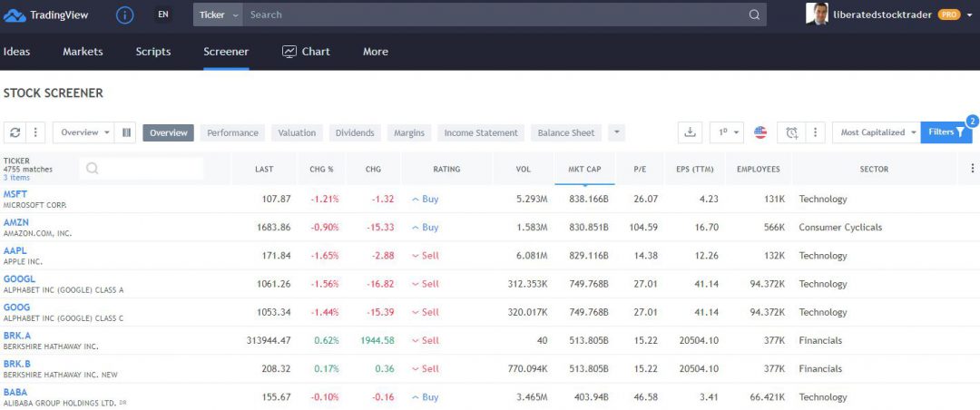Open the 1D time interval dropdown
Image resolution: width=980 pixels, height=410 pixels.
(727, 132)
